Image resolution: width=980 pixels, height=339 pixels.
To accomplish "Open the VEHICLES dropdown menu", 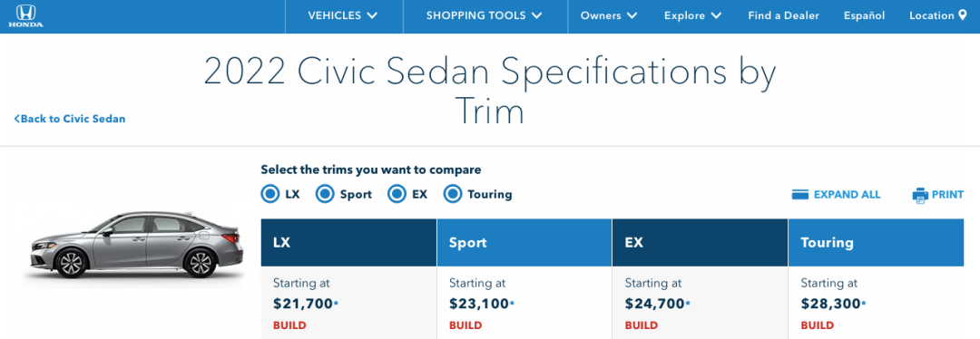I will (x=343, y=16).
